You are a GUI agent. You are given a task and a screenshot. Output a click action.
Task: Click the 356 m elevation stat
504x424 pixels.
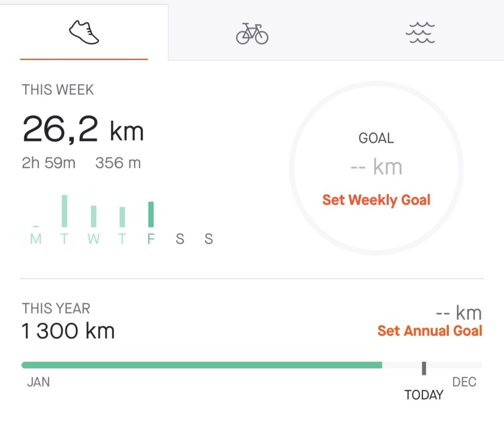(x=118, y=163)
